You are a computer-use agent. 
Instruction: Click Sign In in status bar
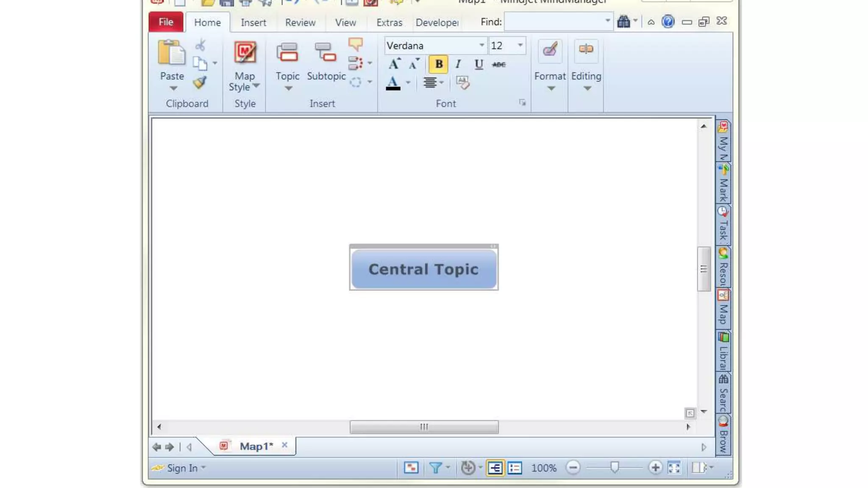tap(182, 468)
